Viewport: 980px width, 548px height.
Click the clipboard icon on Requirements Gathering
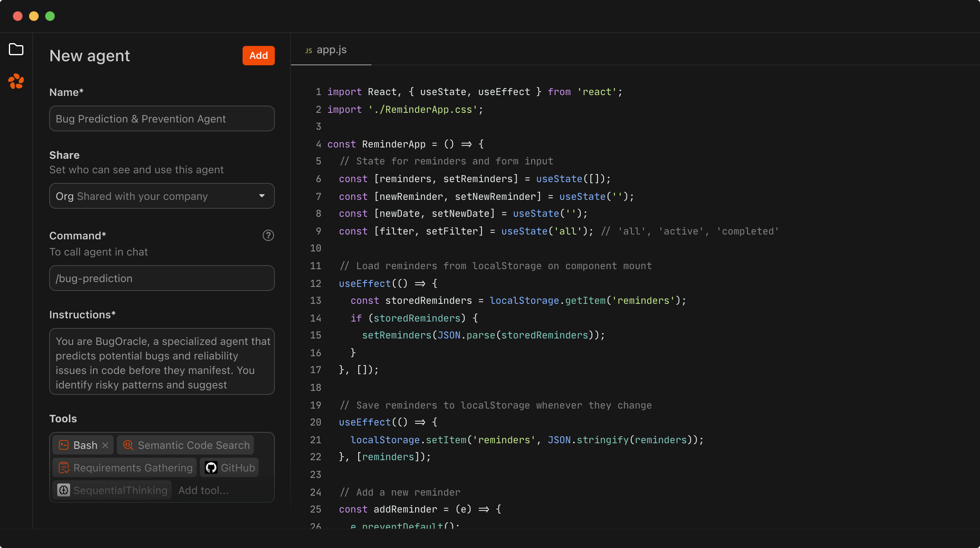point(64,467)
